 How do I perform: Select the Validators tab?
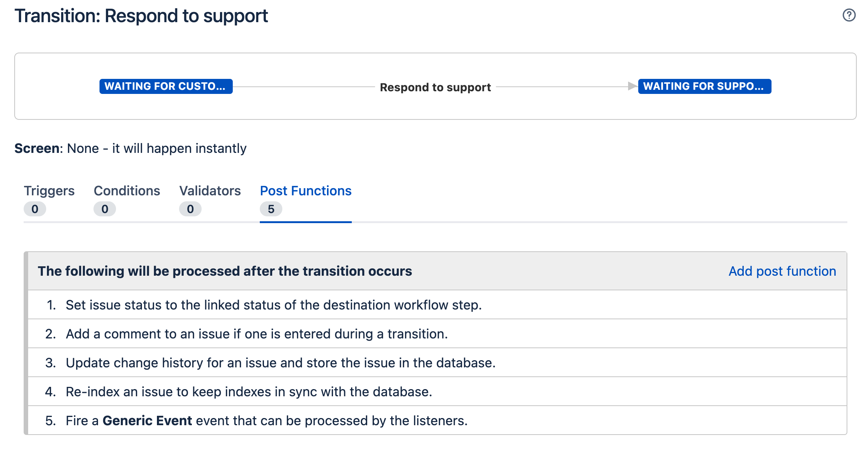pyautogui.click(x=210, y=191)
